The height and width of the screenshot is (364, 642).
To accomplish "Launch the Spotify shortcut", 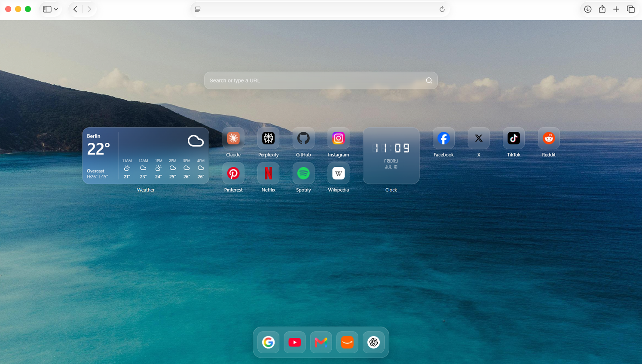I will click(x=303, y=173).
